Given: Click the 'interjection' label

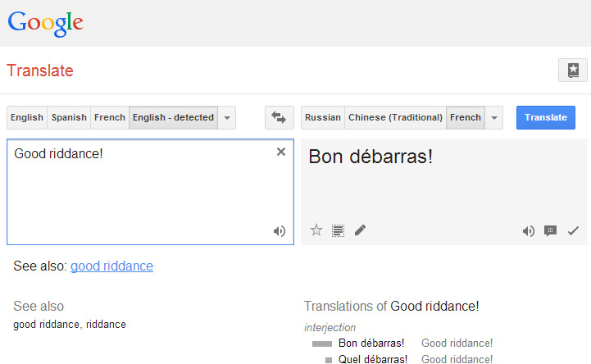Looking at the screenshot, I should point(330,327).
